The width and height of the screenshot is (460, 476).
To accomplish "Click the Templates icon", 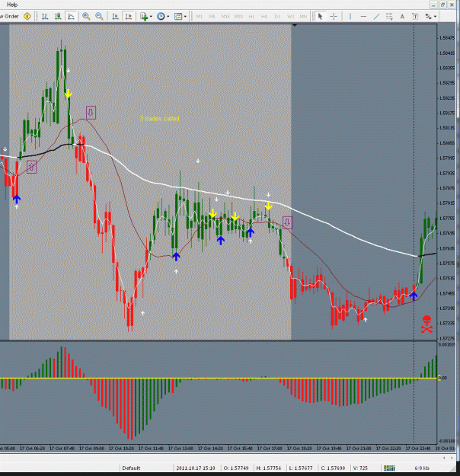I will [178, 17].
